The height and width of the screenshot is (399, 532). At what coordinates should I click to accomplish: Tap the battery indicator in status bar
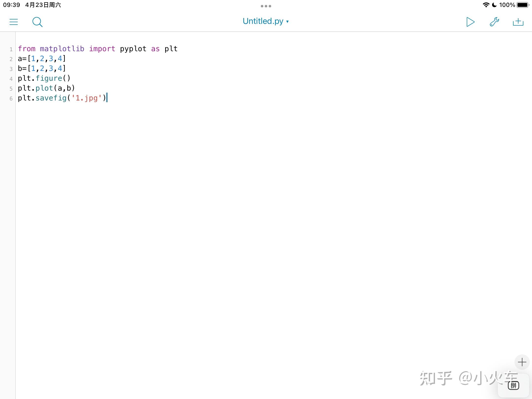523,5
